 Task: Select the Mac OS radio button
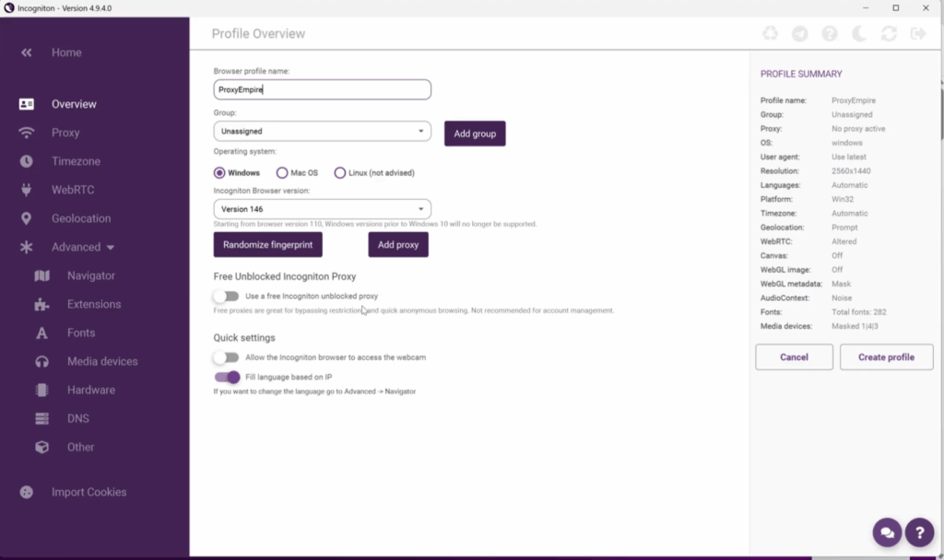tap(282, 172)
